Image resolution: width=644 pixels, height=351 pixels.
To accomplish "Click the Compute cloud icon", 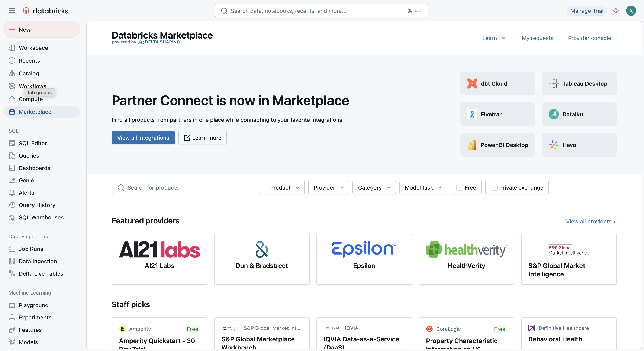I will (x=12, y=99).
